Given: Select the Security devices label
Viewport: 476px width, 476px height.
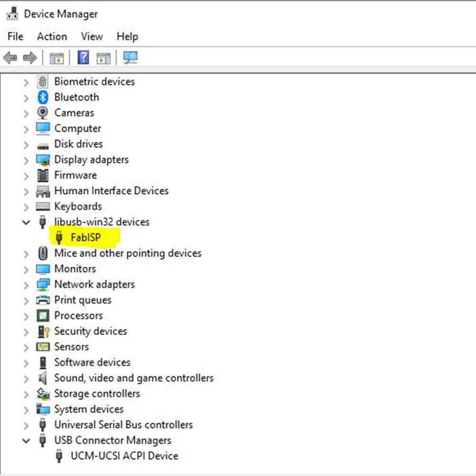Looking at the screenshot, I should 90,331.
